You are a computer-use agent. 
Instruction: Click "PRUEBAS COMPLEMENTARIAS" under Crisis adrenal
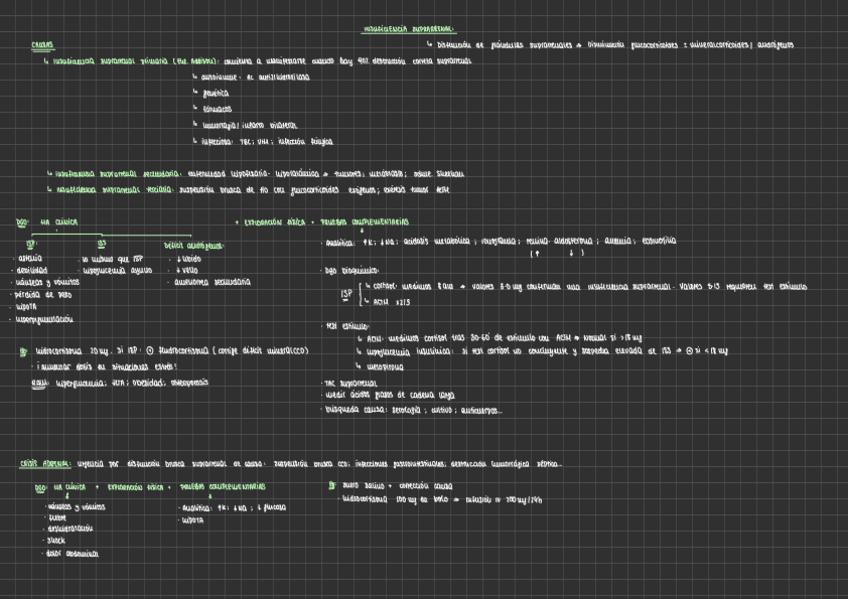(222, 487)
